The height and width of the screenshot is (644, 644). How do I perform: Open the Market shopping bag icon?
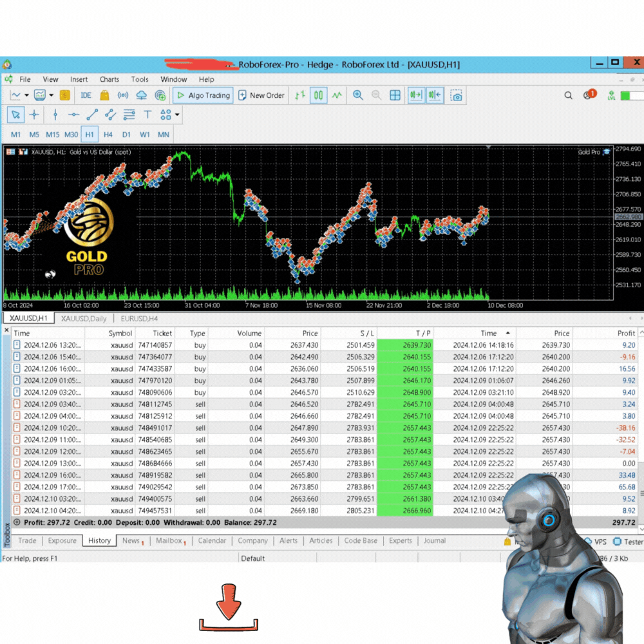(x=105, y=95)
